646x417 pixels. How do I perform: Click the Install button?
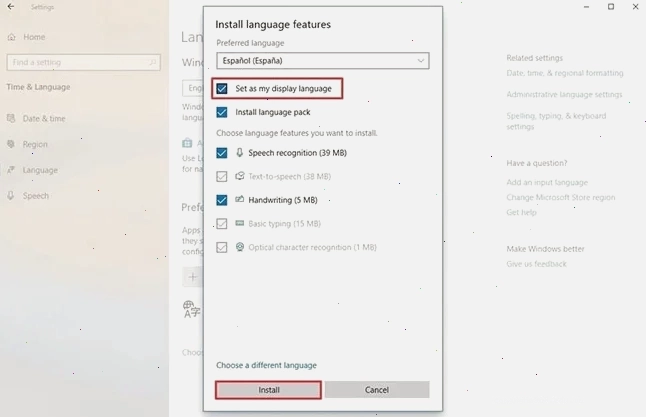(268, 390)
